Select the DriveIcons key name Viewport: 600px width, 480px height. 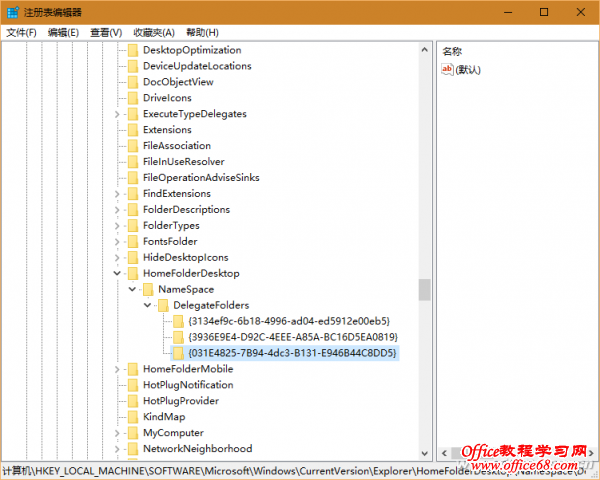167,98
